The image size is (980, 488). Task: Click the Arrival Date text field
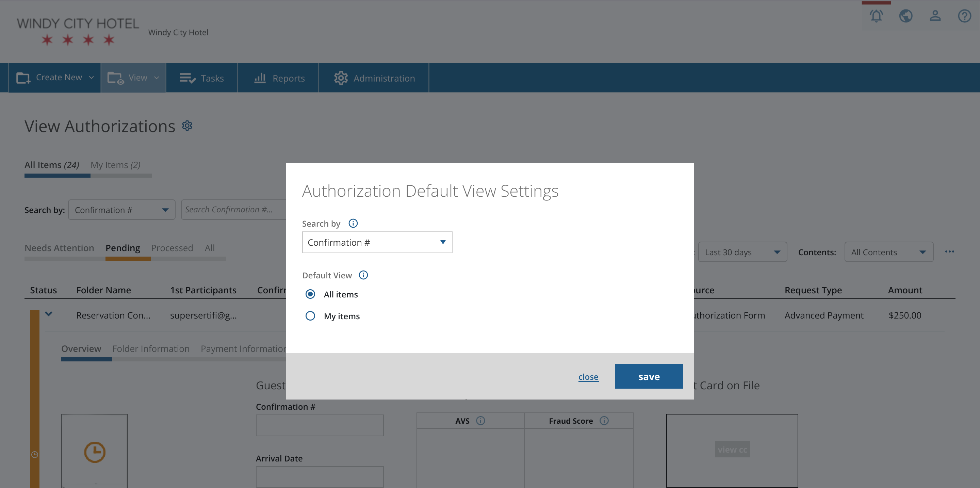(x=320, y=477)
